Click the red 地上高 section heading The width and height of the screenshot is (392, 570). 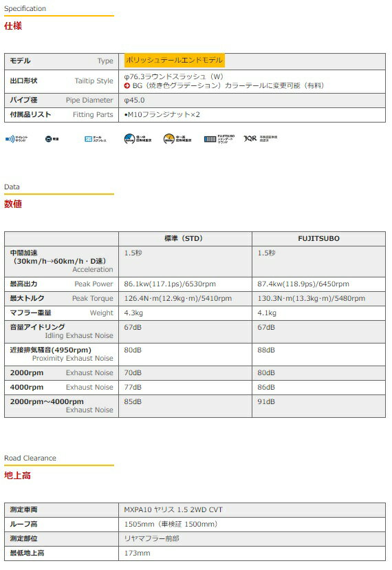click(x=17, y=475)
